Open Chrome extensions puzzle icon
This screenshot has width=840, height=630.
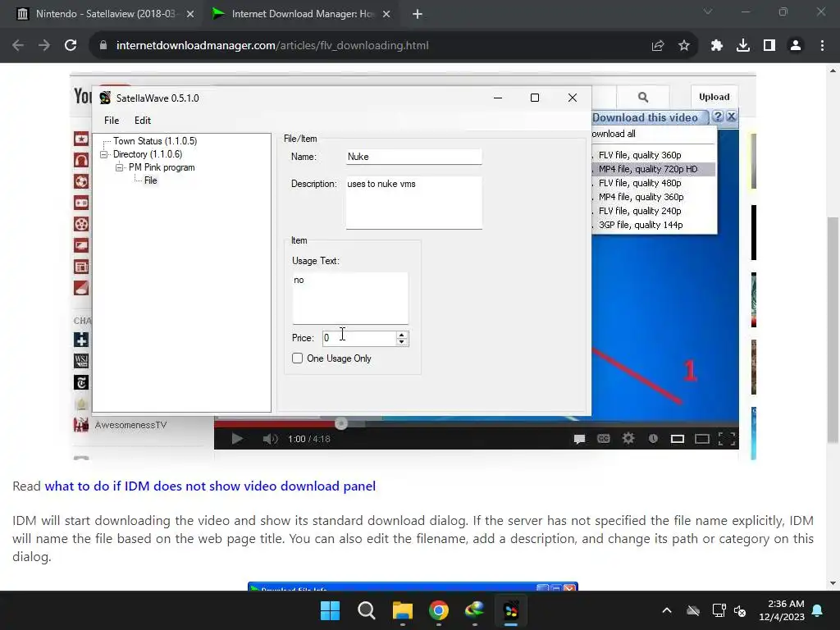click(717, 46)
